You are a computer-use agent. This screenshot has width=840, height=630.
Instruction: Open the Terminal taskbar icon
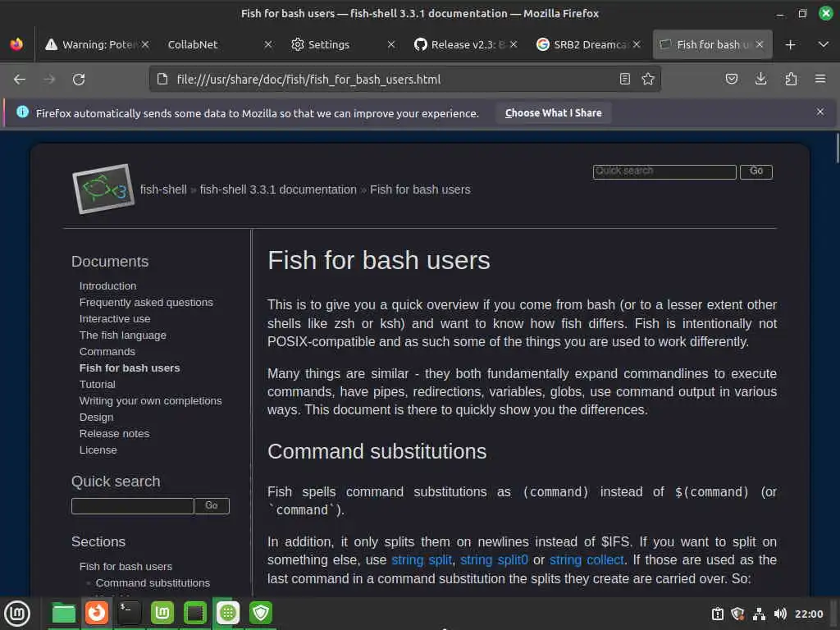[x=129, y=613]
